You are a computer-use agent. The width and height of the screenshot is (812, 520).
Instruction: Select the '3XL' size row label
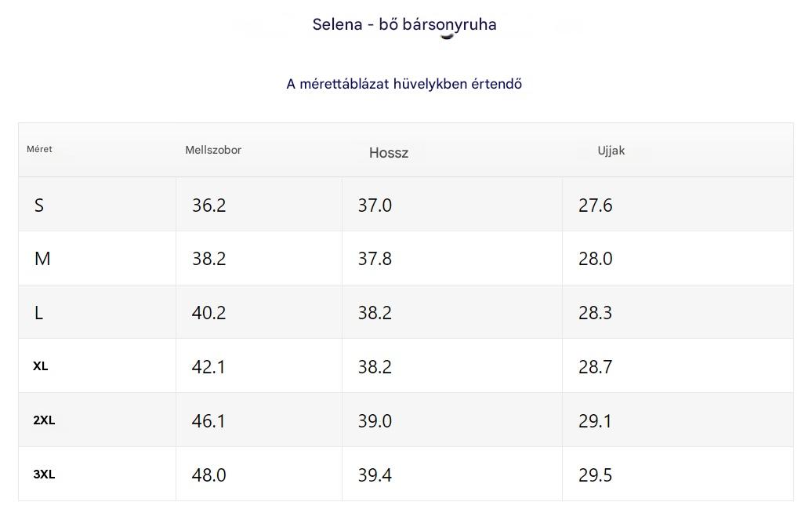pyautogui.click(x=44, y=475)
